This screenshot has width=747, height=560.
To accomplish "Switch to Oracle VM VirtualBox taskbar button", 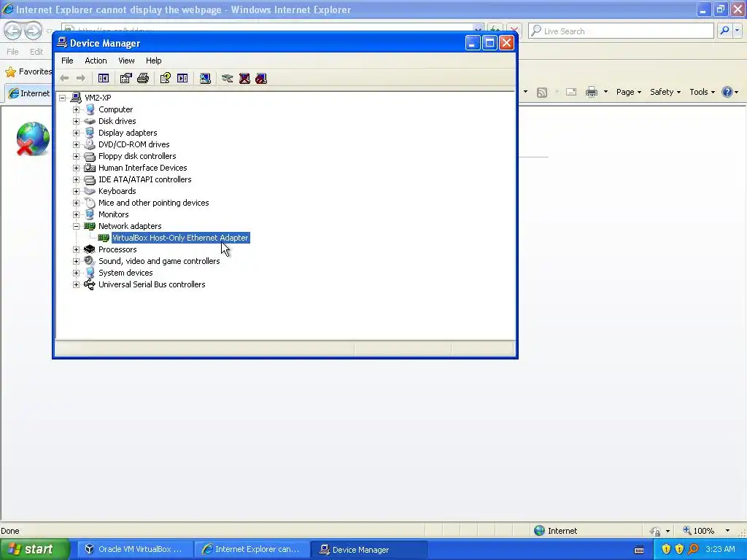I will point(135,549).
